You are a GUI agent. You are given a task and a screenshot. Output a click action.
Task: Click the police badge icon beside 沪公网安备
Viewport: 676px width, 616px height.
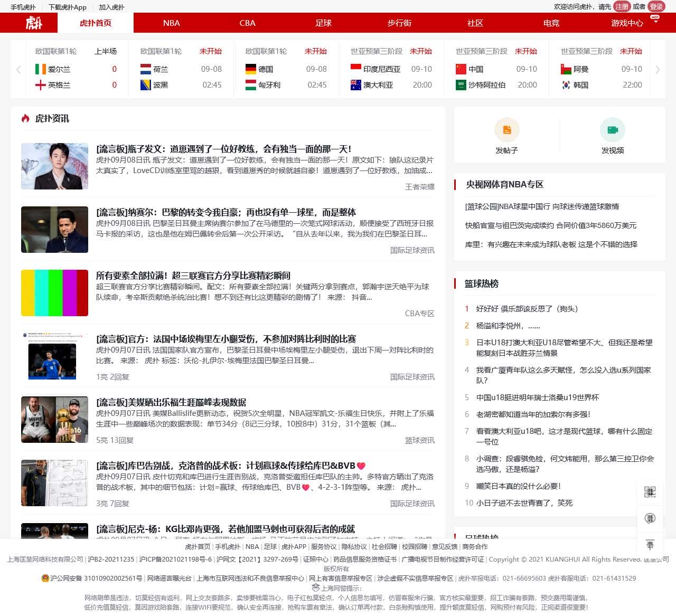(45, 578)
